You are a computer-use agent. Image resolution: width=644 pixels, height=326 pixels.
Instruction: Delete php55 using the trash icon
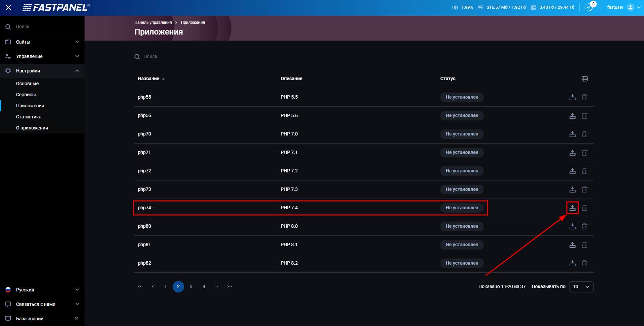click(x=585, y=97)
